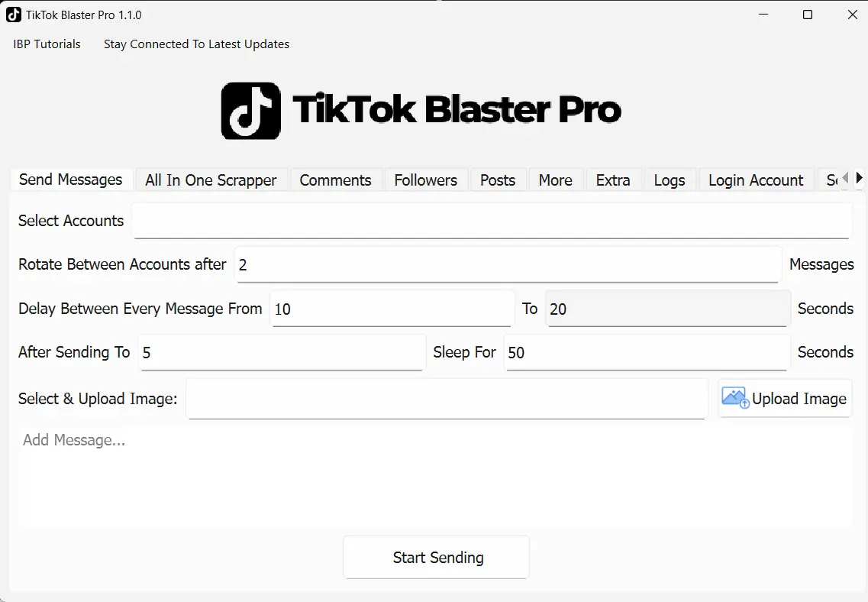Focus the Rotate Between Accounts after field

pyautogui.click(x=507, y=265)
